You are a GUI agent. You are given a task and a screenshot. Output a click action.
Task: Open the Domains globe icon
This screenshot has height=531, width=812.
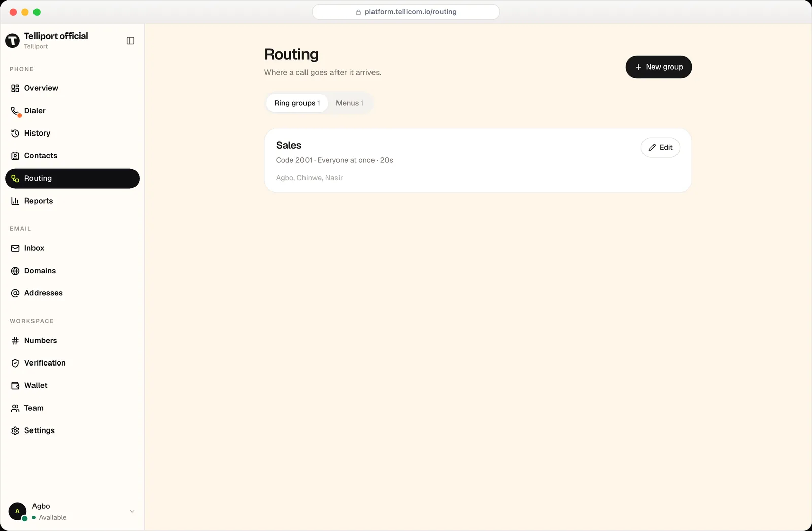15,271
